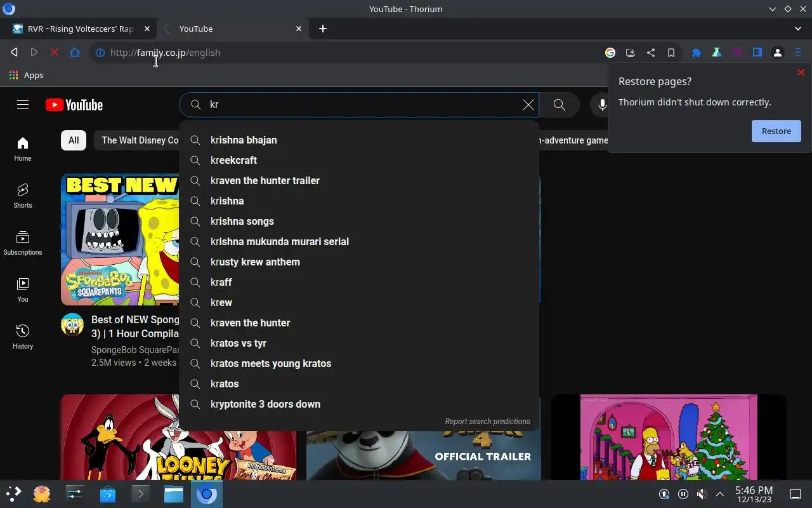Image resolution: width=812 pixels, height=508 pixels.
Task: Stop page loading with red X
Action: pyautogui.click(x=55, y=53)
